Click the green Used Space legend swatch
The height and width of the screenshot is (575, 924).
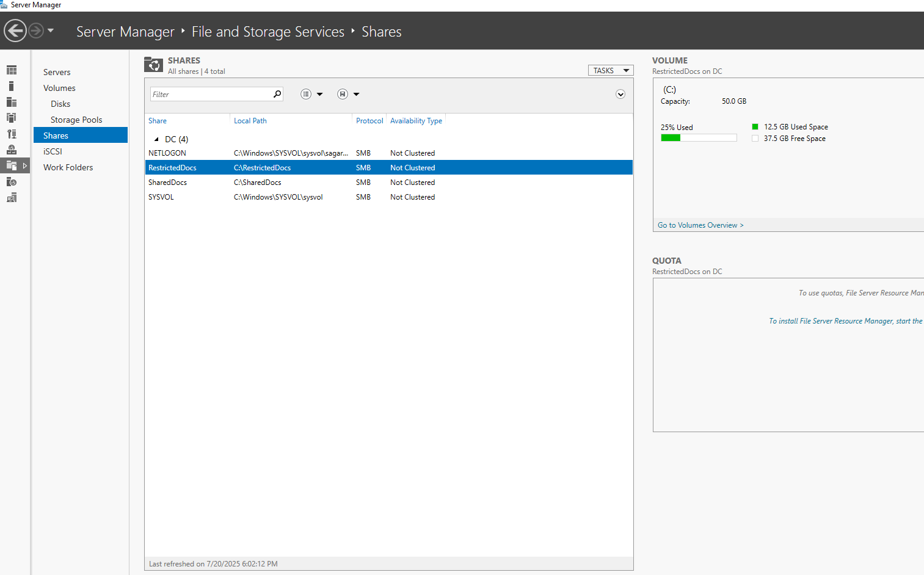point(755,127)
